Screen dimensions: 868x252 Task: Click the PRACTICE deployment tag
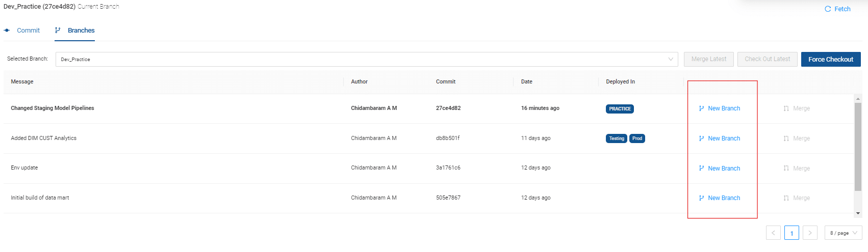[620, 109]
